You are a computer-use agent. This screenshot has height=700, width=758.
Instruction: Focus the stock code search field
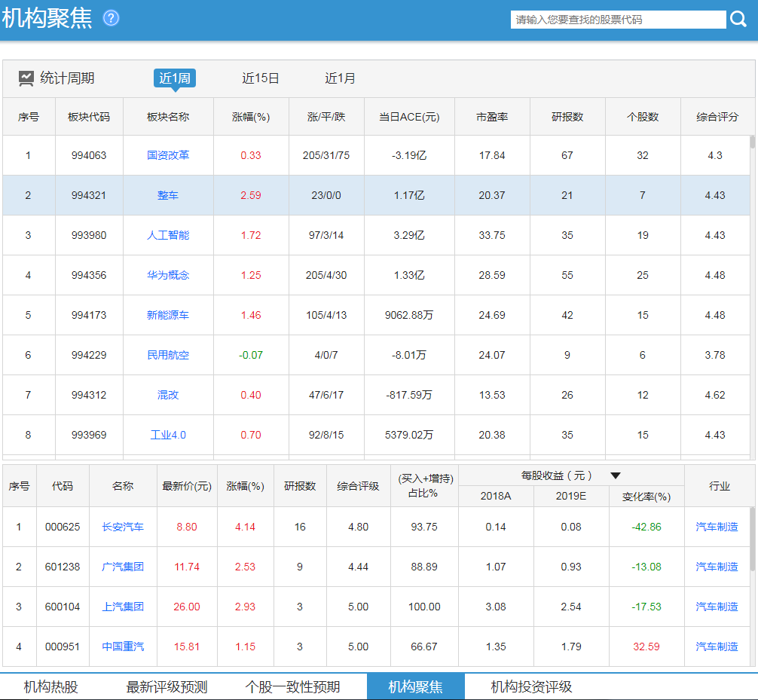click(x=619, y=20)
